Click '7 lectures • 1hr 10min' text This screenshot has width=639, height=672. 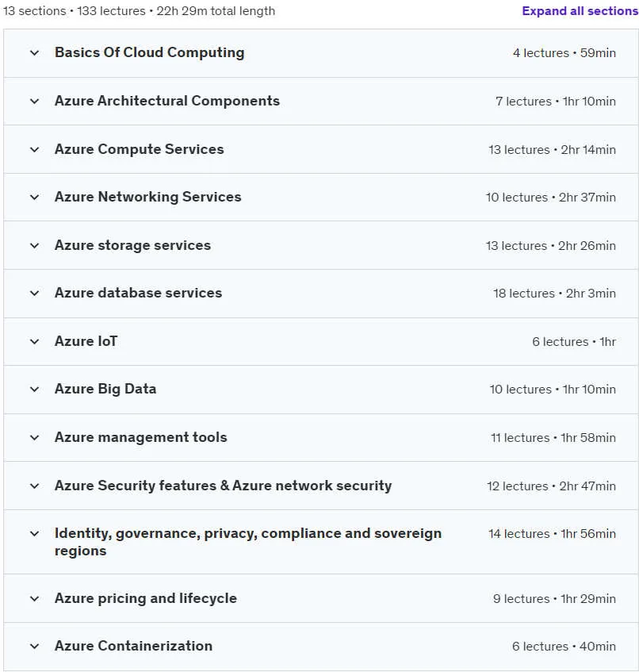[x=556, y=102]
